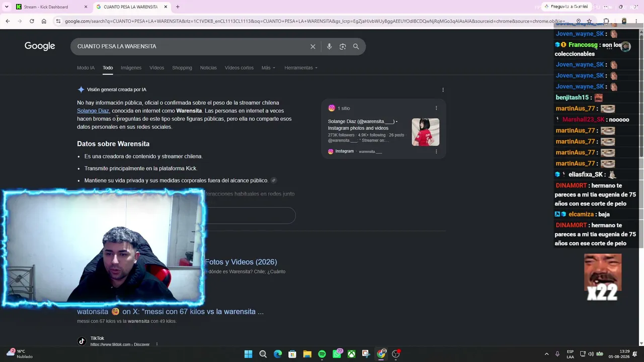Screen dimensions: 644x362
Task: Click chat user 'Francossg'
Action: click(x=583, y=45)
